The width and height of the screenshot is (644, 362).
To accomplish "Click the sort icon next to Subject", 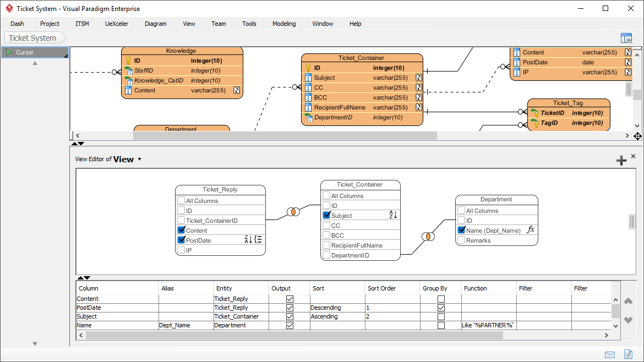I will [x=393, y=215].
